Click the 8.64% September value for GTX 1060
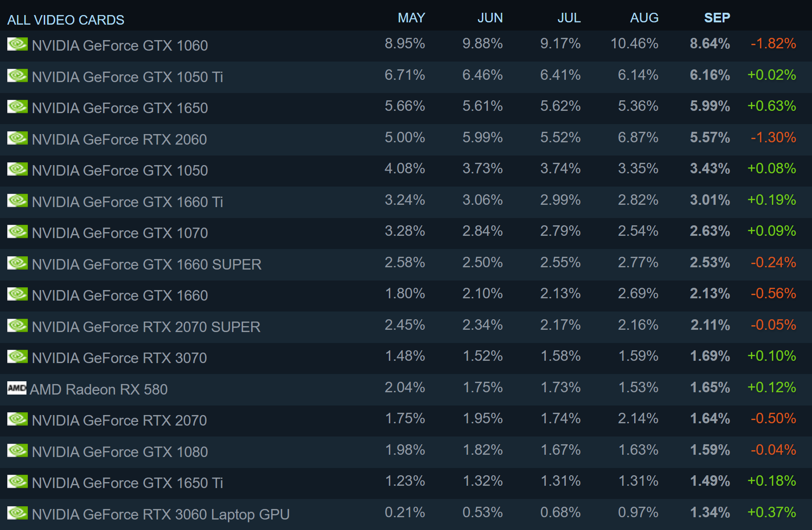The image size is (812, 530). [709, 44]
